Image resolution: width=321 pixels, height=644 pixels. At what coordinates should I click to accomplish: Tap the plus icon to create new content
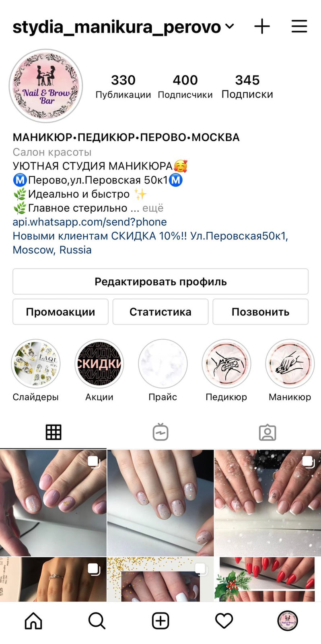click(262, 27)
